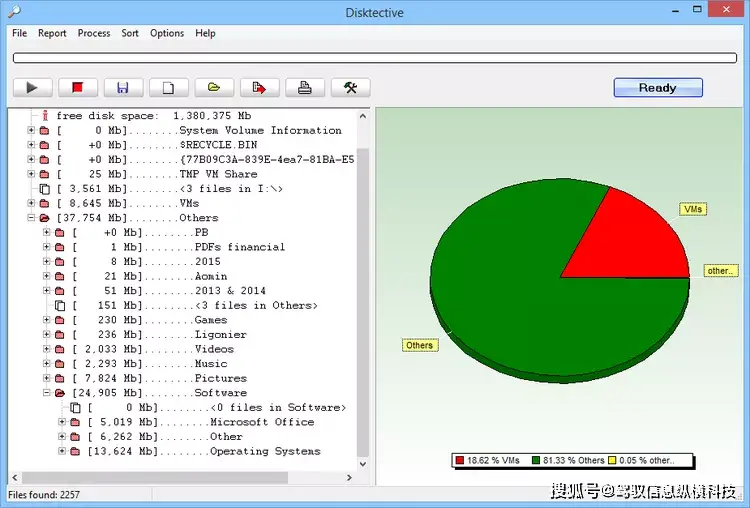
Task: Click the export icon with red arrow
Action: (259, 88)
